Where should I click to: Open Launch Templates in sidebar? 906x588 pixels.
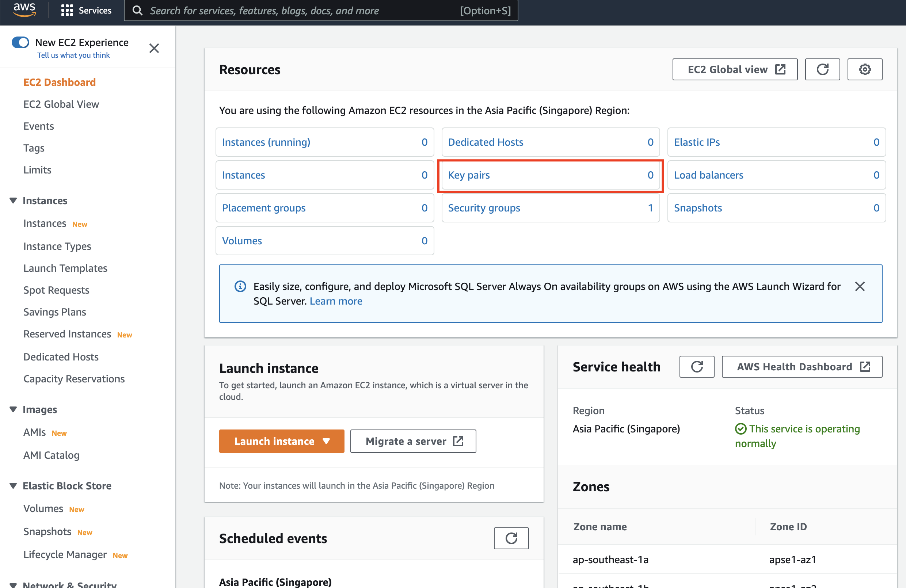[65, 268]
